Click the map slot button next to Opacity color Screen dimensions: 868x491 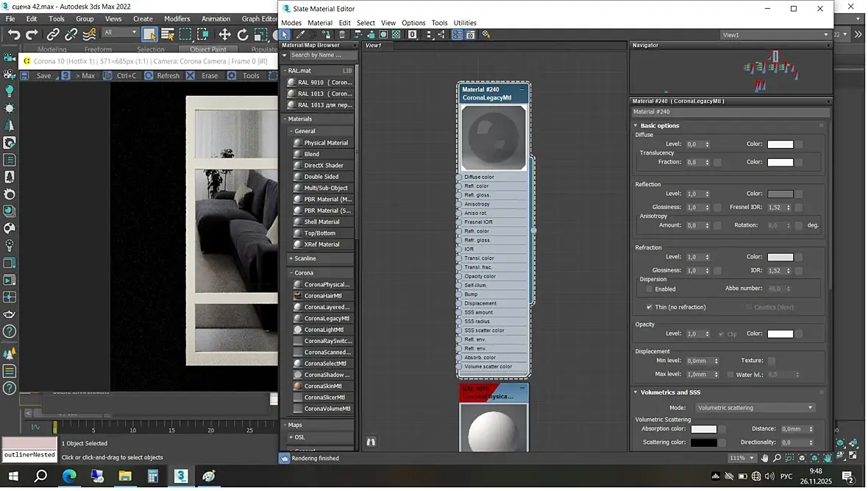tap(799, 334)
